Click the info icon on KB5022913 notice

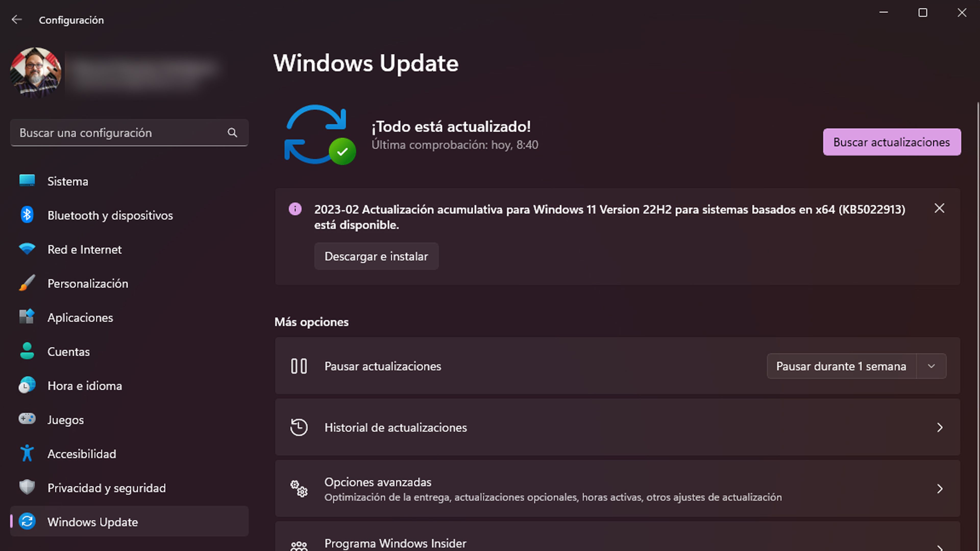tap(295, 209)
